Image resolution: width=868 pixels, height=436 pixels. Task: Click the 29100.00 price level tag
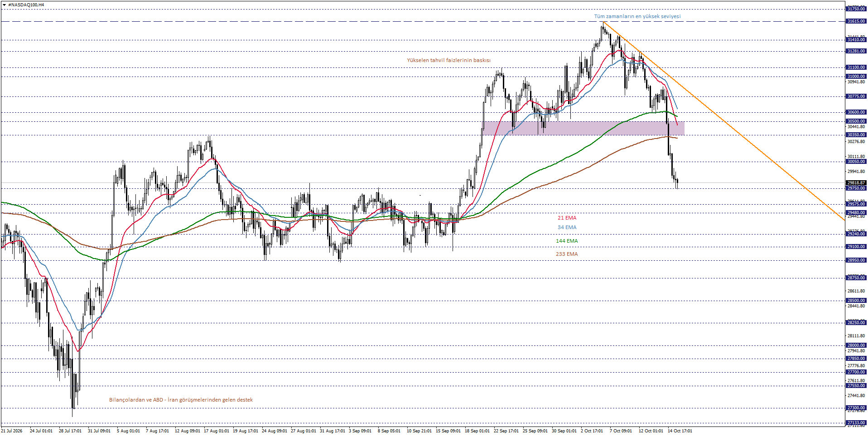coord(856,247)
